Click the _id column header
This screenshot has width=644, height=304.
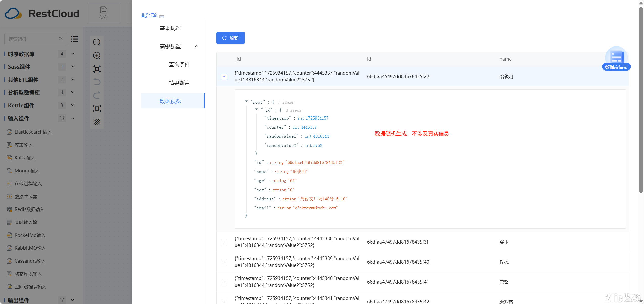click(238, 59)
